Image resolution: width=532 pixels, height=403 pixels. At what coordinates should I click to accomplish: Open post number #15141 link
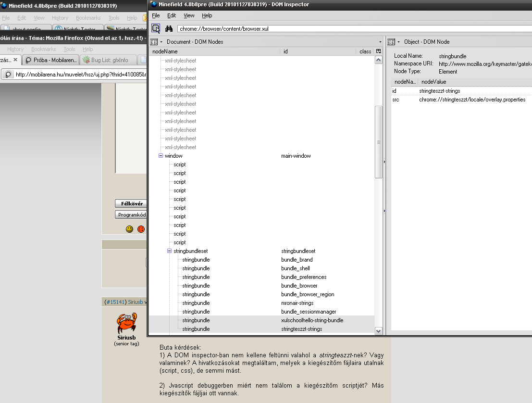tap(115, 302)
